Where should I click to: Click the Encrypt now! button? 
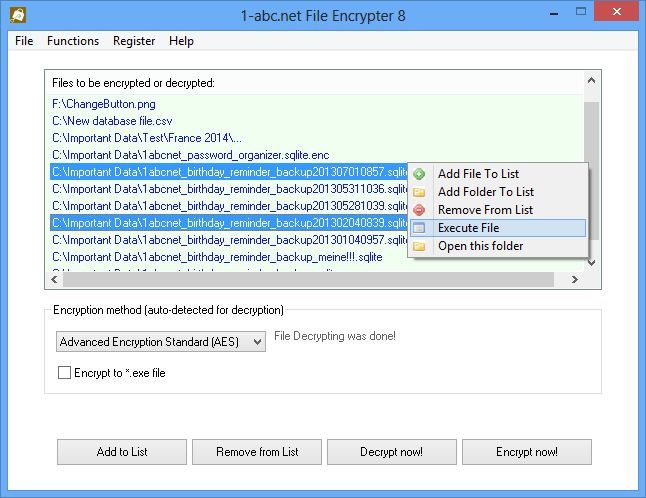coord(527,452)
